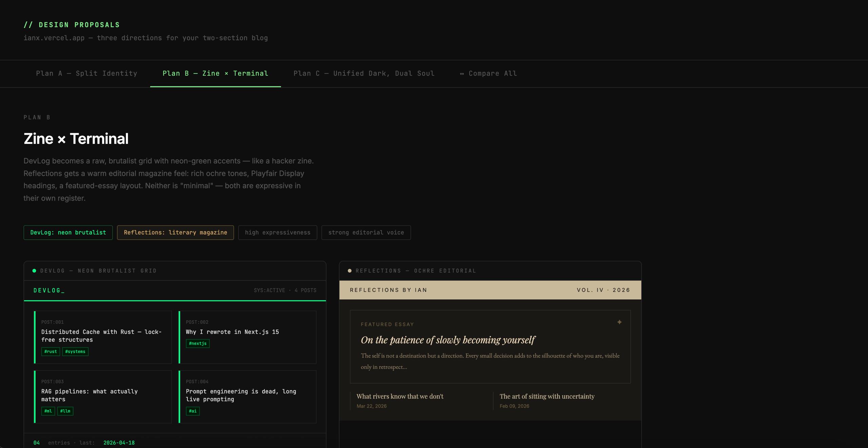The width and height of the screenshot is (868, 448).
Task: Open the Prompt engineering is dead post
Action: [241, 395]
